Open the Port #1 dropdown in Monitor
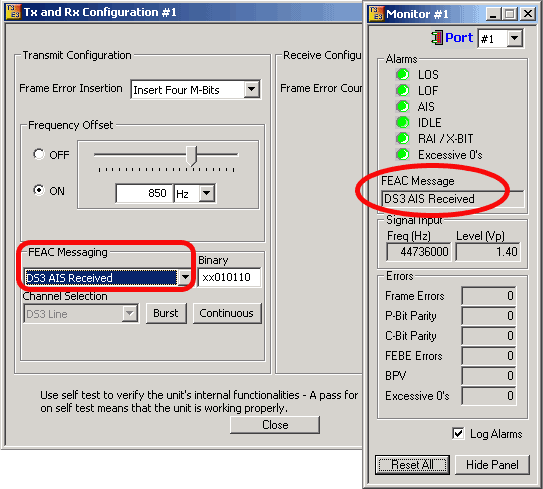 [x=515, y=38]
